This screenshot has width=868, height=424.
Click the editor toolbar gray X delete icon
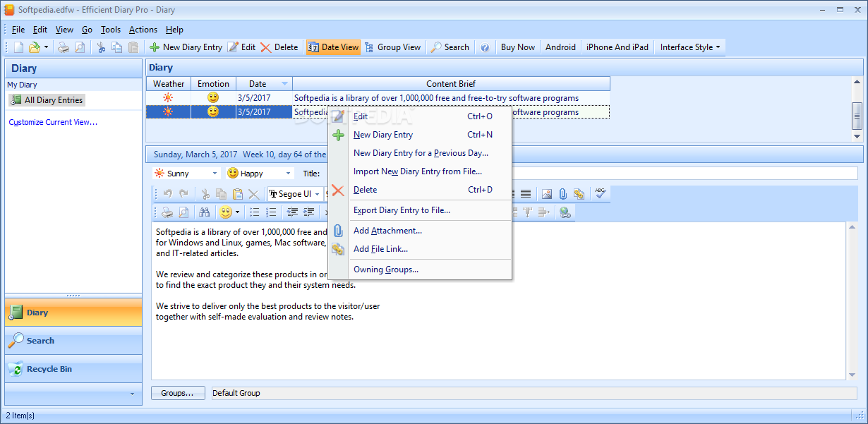click(x=254, y=194)
